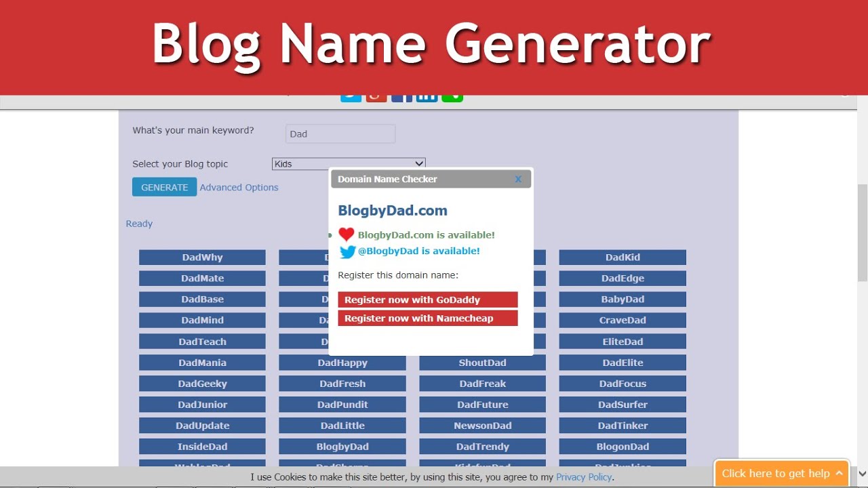The height and width of the screenshot is (488, 868).
Task: Select the DadTrendy name
Action: coord(482,447)
